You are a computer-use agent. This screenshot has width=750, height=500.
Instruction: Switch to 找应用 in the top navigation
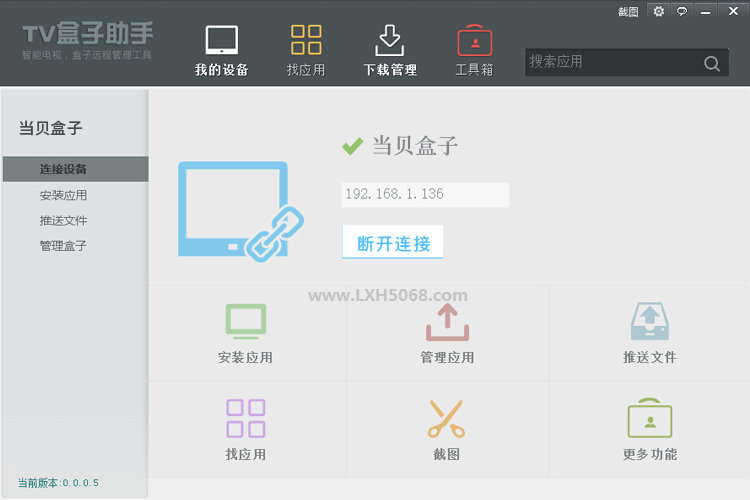point(306,51)
